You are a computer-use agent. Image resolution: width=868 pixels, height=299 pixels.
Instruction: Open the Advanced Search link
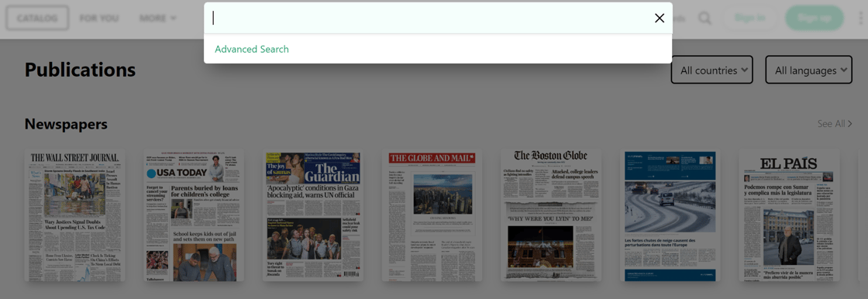(x=252, y=49)
